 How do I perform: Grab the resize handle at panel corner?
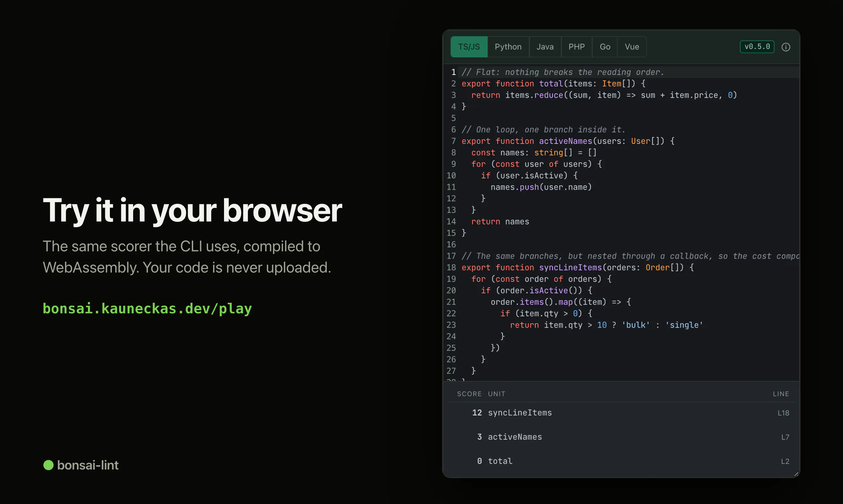tap(796, 474)
